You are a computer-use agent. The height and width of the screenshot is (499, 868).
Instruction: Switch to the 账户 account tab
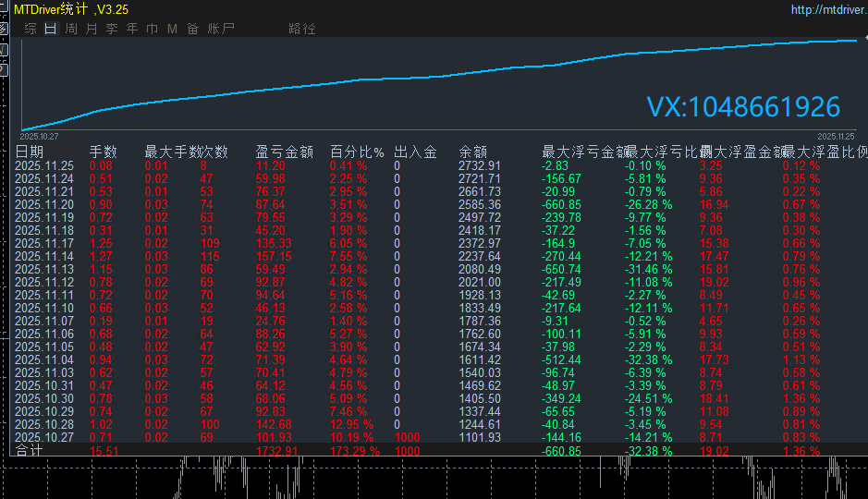222,29
